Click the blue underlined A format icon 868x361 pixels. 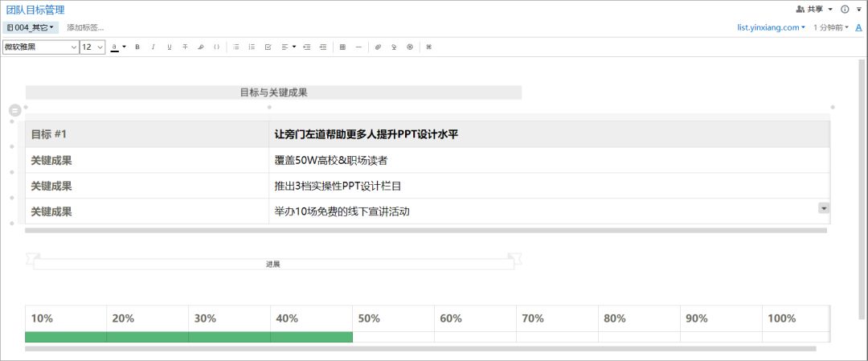pyautogui.click(x=858, y=27)
